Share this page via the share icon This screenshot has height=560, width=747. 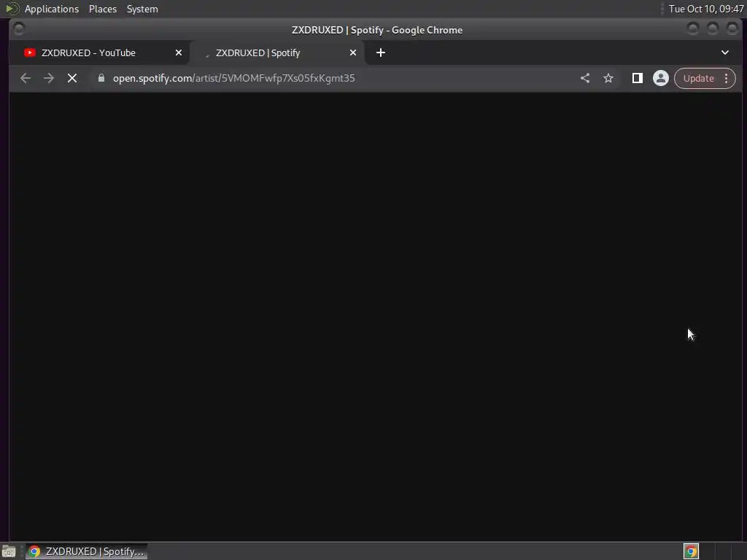pos(585,78)
